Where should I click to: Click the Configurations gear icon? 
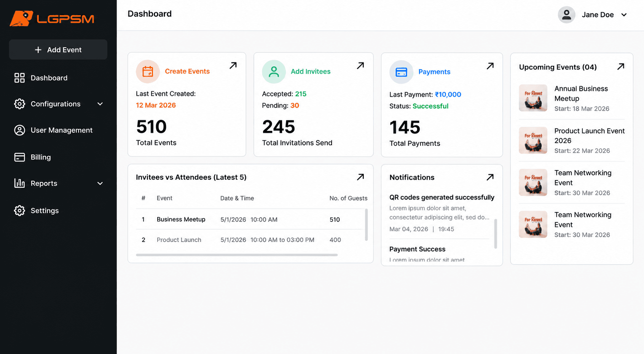(19, 104)
